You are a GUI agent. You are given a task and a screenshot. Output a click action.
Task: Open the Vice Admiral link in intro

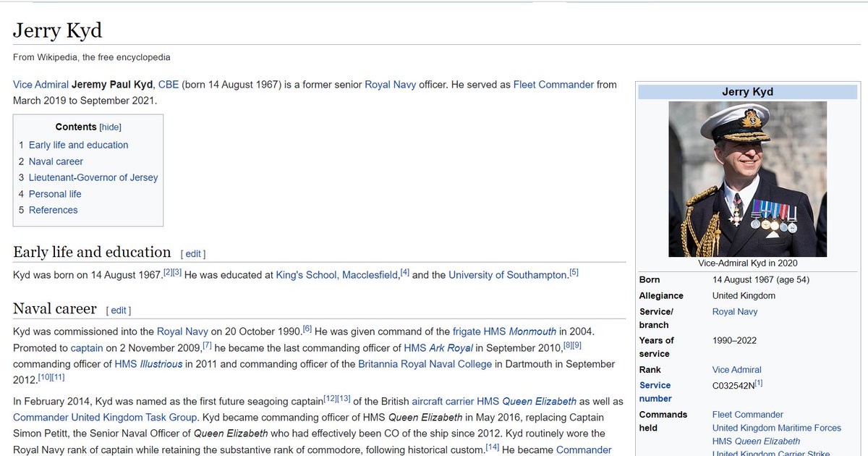(41, 85)
